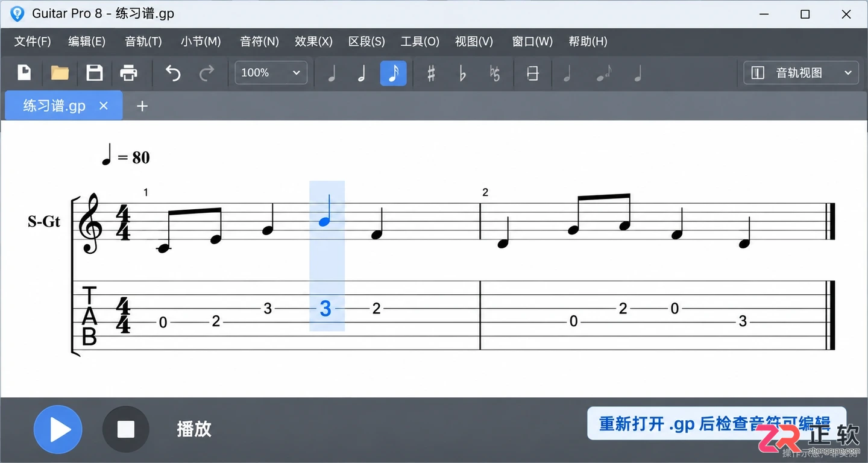Select the first note duration to the right of the zoom box

(x=331, y=74)
